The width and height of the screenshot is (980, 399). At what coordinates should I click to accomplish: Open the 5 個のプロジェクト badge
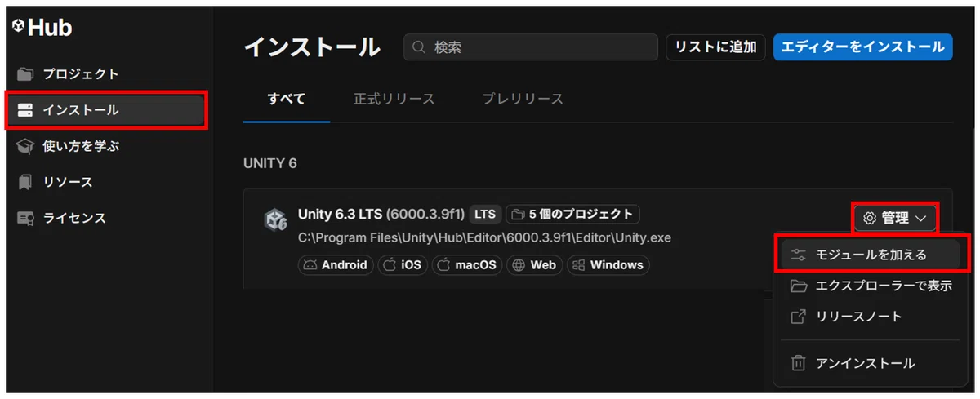572,215
